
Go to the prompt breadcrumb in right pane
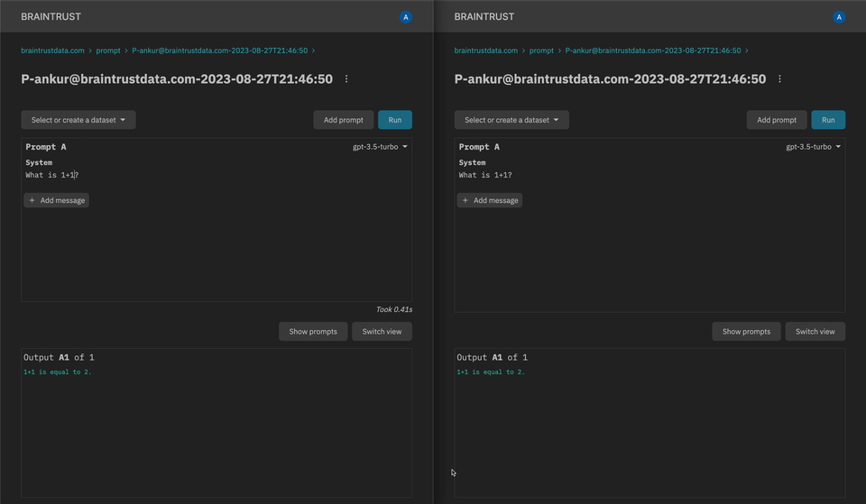[541, 50]
